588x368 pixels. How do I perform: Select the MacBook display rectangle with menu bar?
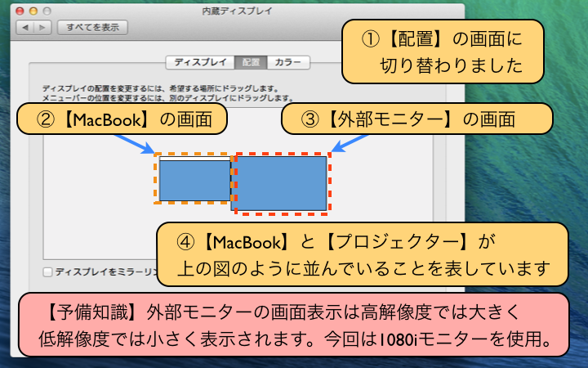[x=194, y=179]
